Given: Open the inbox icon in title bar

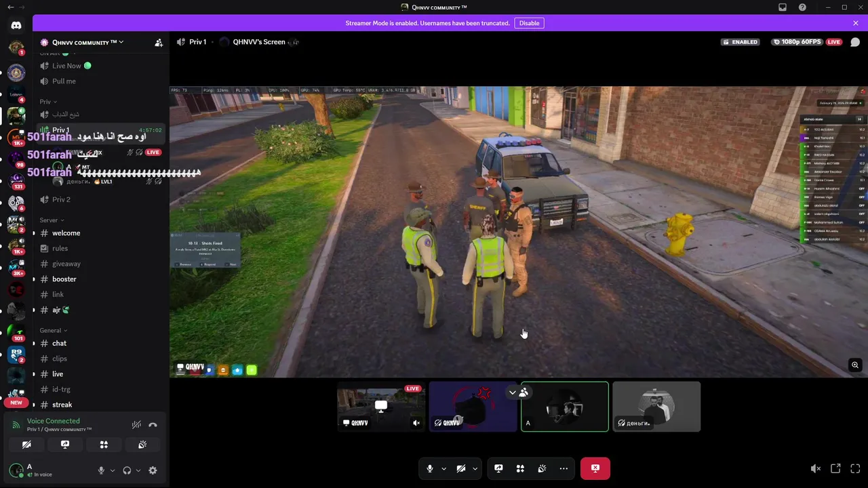Looking at the screenshot, I should tap(783, 7).
